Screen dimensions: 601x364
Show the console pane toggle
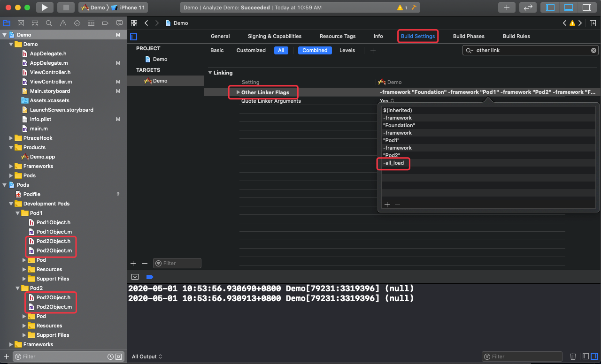(x=594, y=356)
